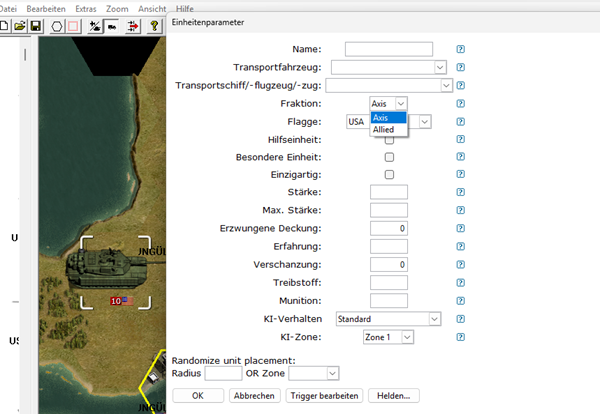This screenshot has height=414, width=600.
Task: Click the Treibstoff input field
Action: (389, 282)
